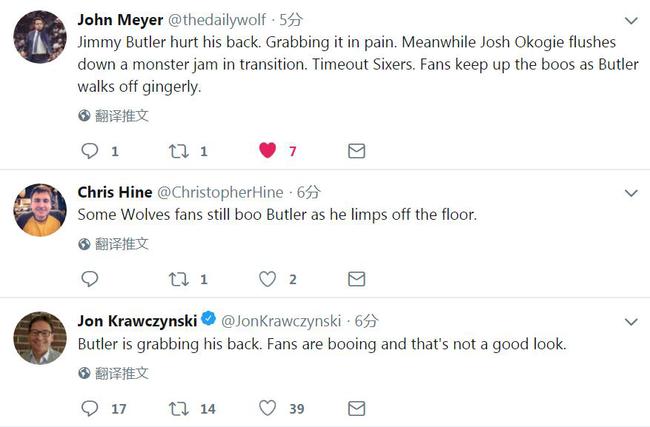Reply to Chris Hine's tweet
The height and width of the screenshot is (427, 650).
(x=90, y=279)
